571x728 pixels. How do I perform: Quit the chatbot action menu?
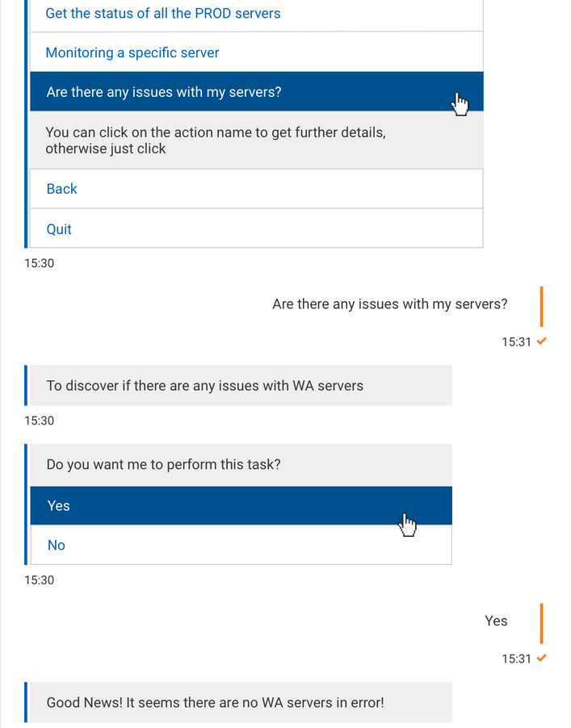click(59, 229)
